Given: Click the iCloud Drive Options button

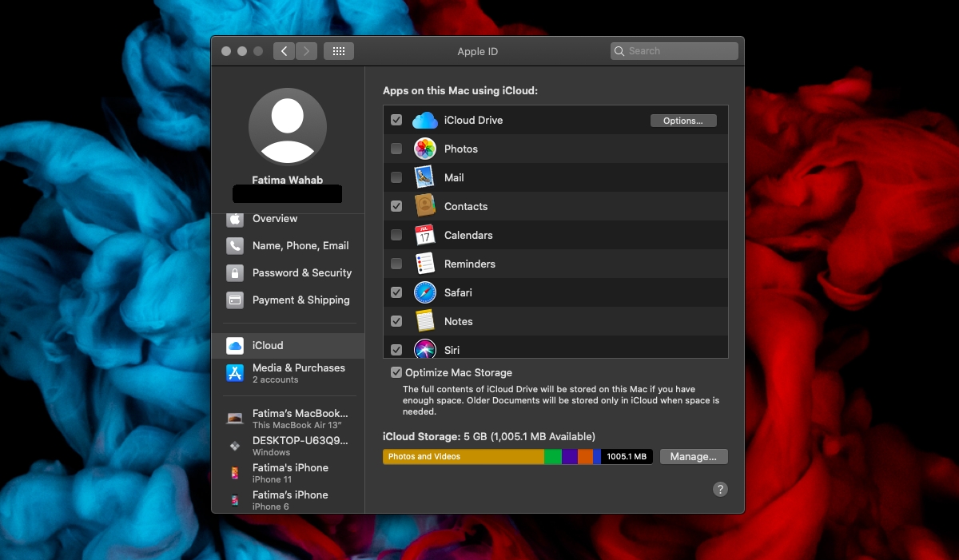Looking at the screenshot, I should (x=683, y=121).
